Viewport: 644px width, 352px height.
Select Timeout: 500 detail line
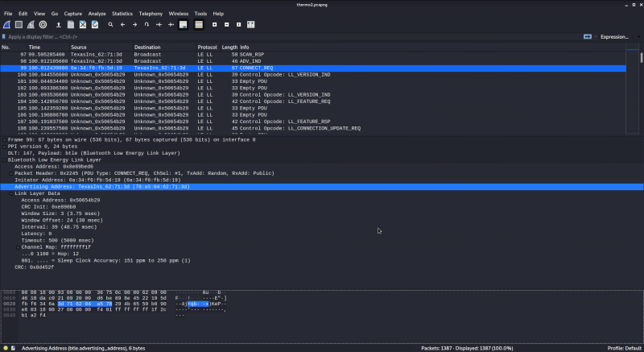pos(57,240)
